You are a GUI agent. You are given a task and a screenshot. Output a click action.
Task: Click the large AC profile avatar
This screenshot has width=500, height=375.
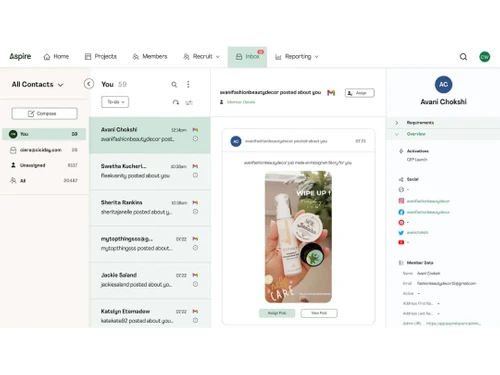pyautogui.click(x=443, y=85)
